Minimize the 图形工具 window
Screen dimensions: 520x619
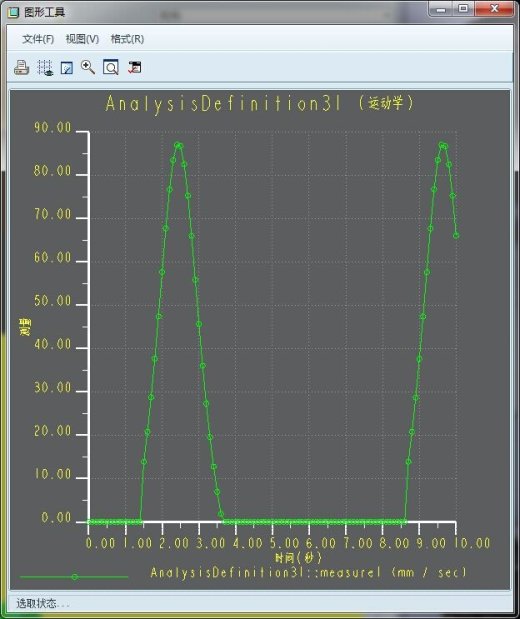441,9
